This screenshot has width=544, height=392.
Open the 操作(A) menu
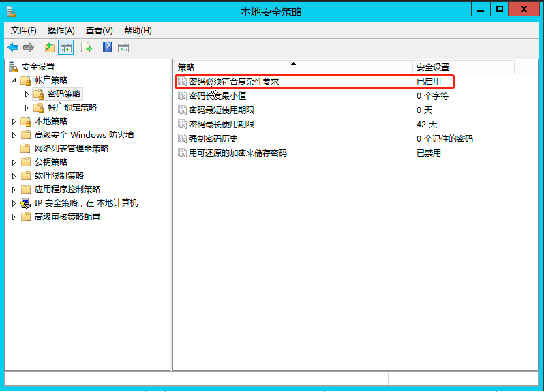tap(61, 31)
